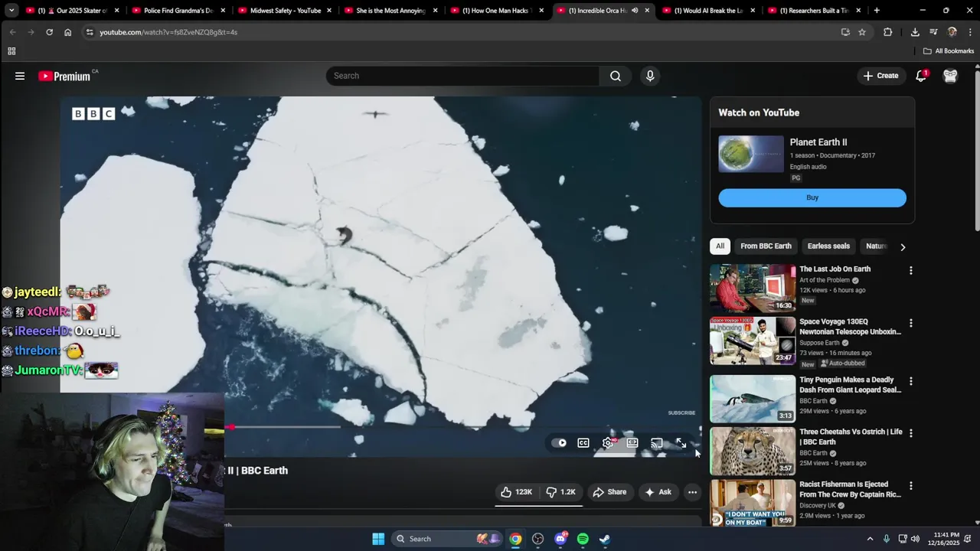Open OBS Studio from the taskbar
The width and height of the screenshot is (980, 551).
click(538, 539)
